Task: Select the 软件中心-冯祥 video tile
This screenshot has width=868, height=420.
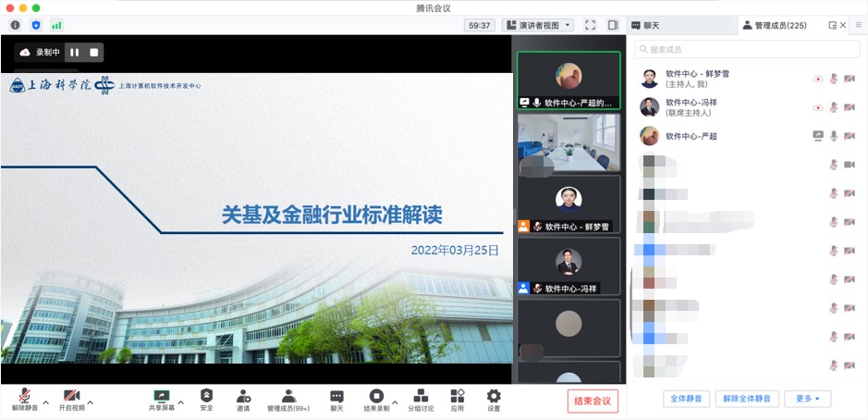Action: tap(568, 266)
